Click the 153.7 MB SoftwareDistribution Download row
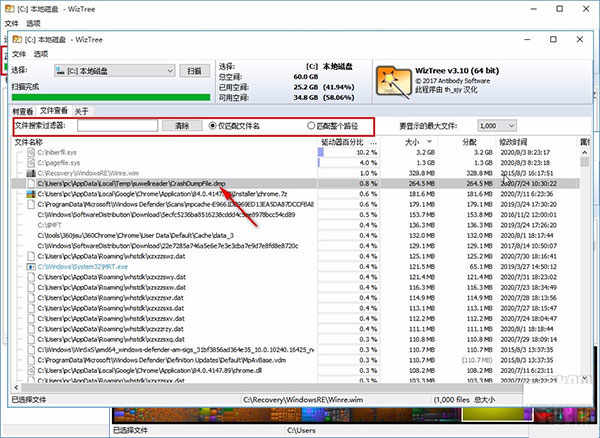The image size is (600, 438). coord(166,215)
